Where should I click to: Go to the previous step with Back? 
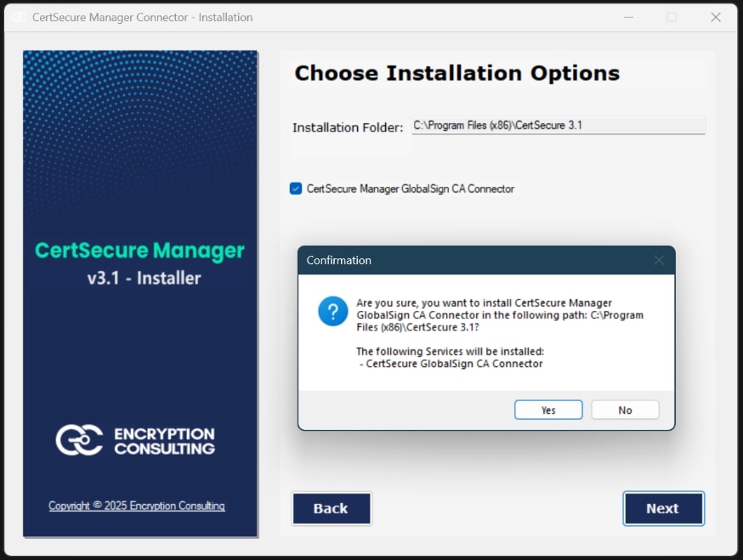332,508
